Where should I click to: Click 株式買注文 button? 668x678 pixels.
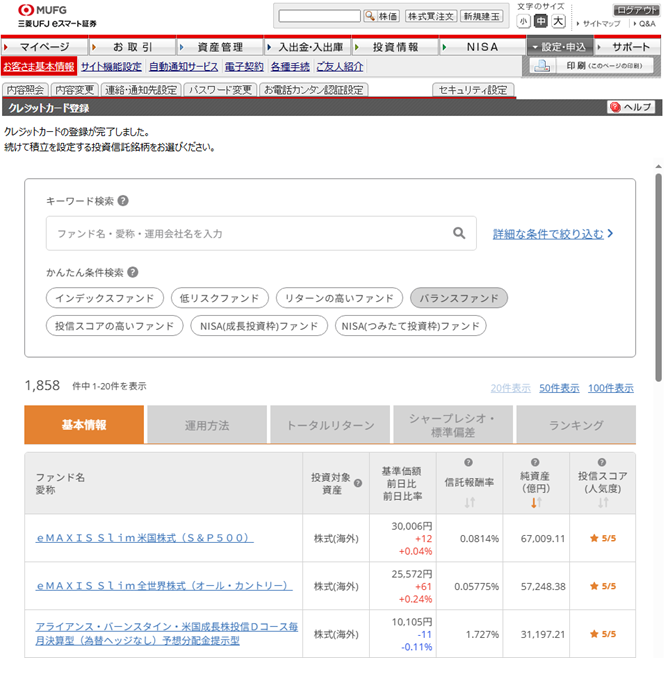[x=431, y=16]
